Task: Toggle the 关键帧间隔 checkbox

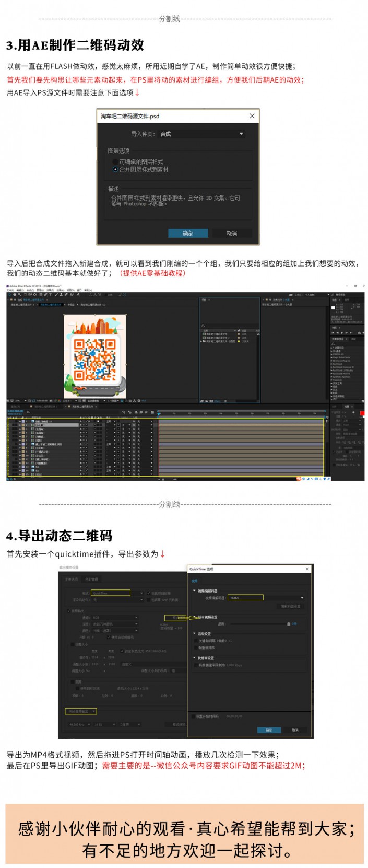Action: (196, 641)
